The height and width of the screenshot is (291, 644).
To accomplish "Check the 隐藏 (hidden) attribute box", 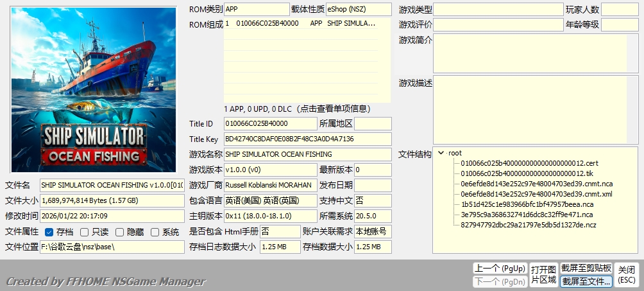I will (x=119, y=232).
